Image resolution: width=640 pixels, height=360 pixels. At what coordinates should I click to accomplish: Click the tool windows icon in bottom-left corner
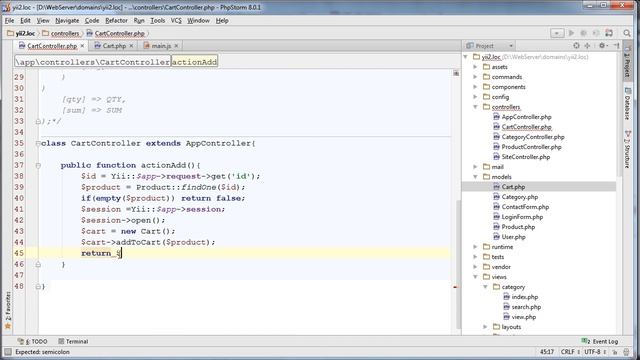[x=7, y=352]
